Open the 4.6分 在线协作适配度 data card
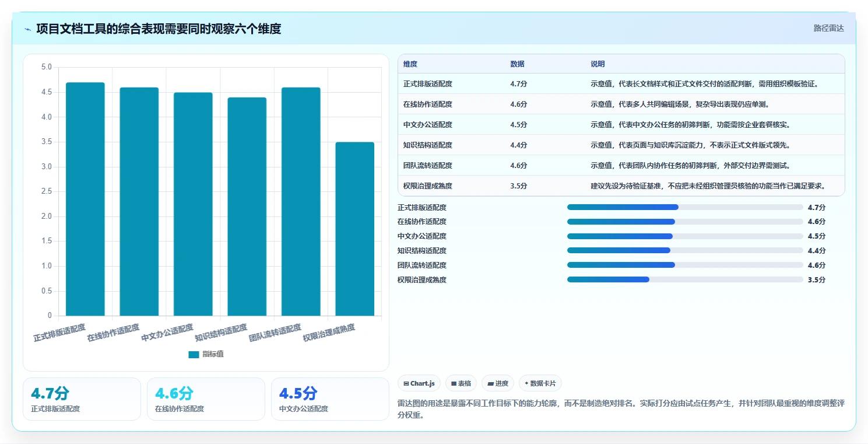 206,399
